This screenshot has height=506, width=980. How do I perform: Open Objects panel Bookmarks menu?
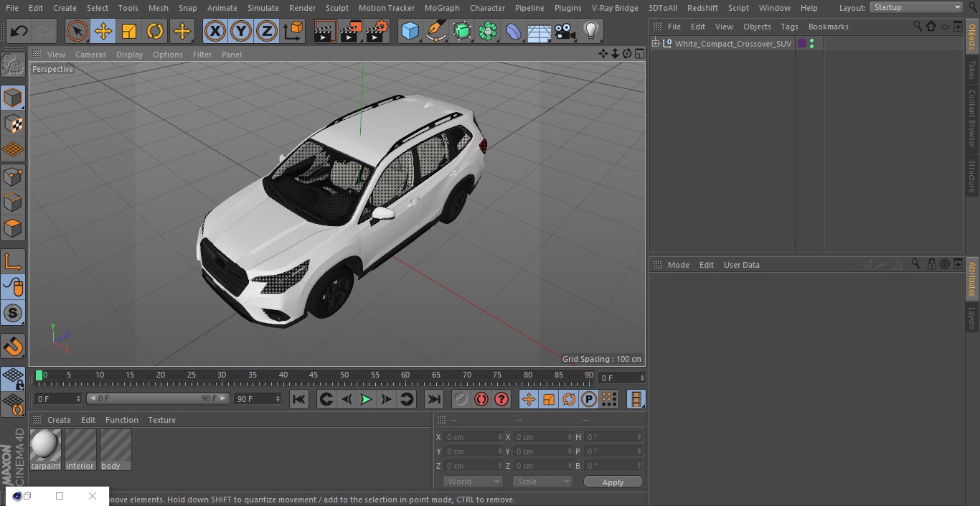[x=828, y=27]
